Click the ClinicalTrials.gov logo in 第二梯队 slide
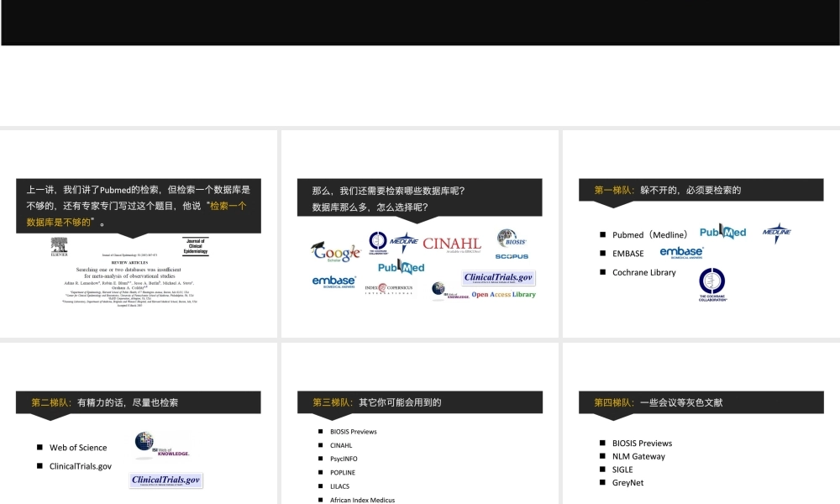Image resolution: width=840 pixels, height=504 pixels. pyautogui.click(x=166, y=480)
